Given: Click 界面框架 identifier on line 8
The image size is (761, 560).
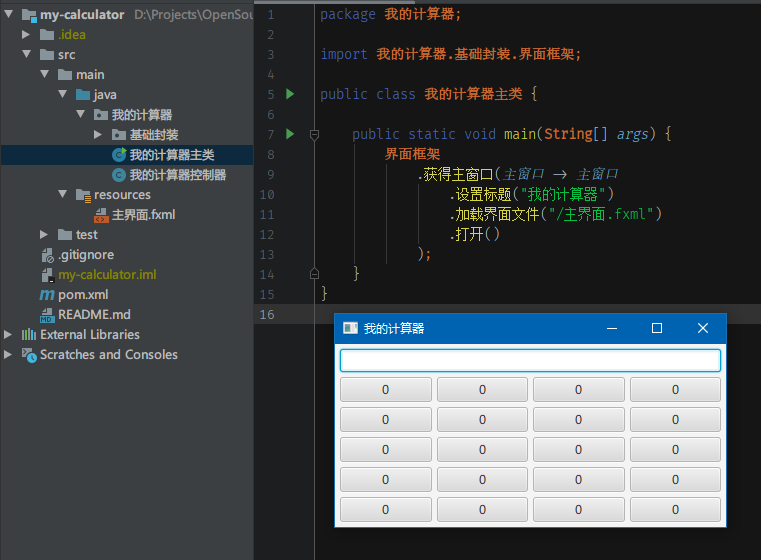Looking at the screenshot, I should point(412,154).
